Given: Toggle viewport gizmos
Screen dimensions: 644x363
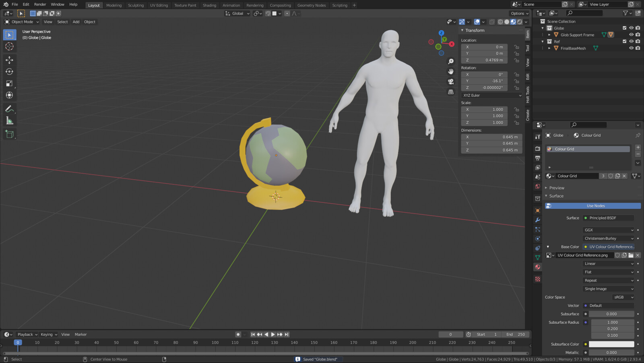Looking at the screenshot, I should point(462,22).
